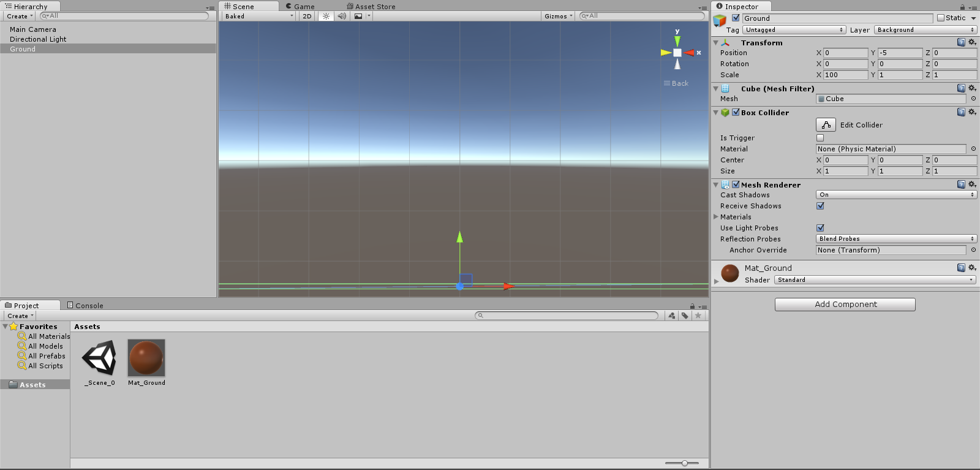Open Box Collider gear menu
The width and height of the screenshot is (980, 470).
972,112
